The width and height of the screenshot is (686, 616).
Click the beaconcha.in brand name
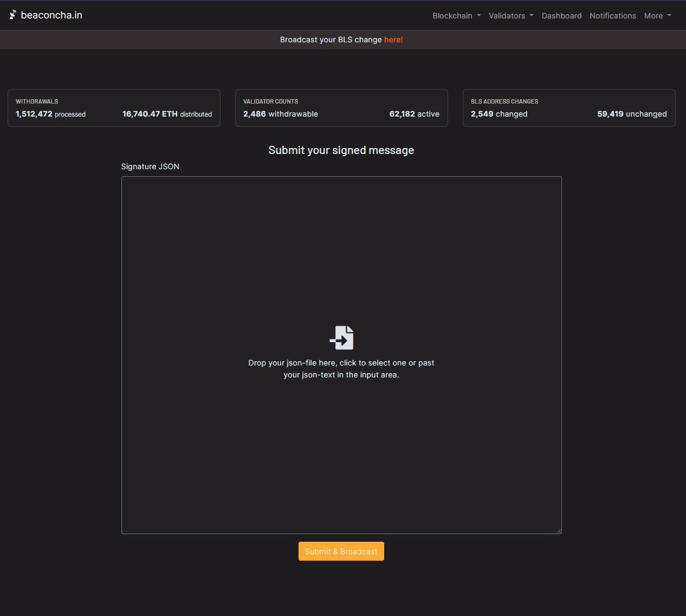(x=51, y=15)
